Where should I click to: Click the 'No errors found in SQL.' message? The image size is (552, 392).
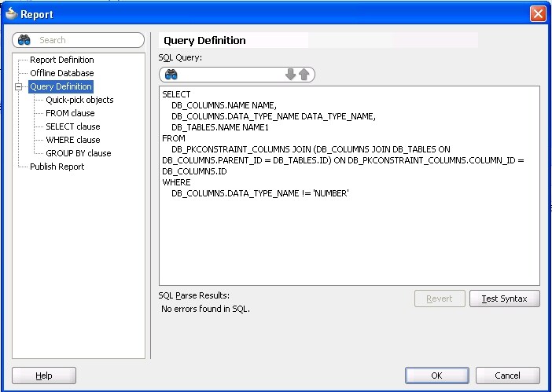[x=205, y=309]
